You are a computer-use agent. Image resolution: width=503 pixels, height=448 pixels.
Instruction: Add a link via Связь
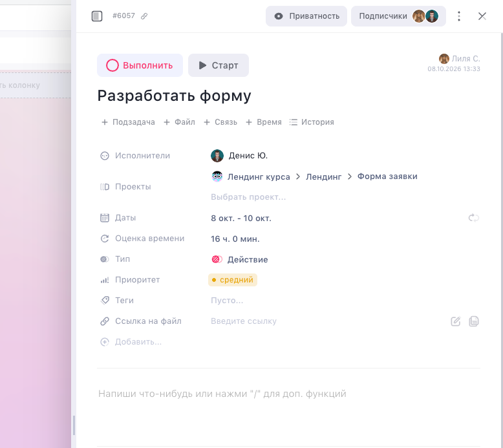220,122
